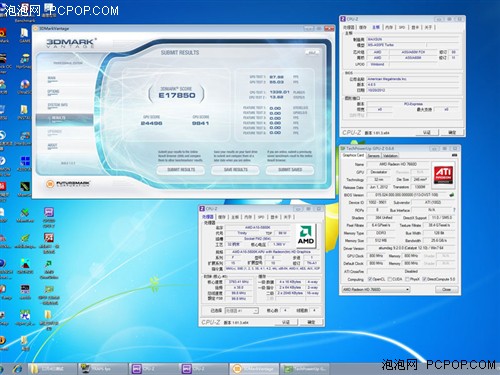Toggle the OpenCL checkbox in GPU-Z
500x375 pixels.
tap(369, 279)
